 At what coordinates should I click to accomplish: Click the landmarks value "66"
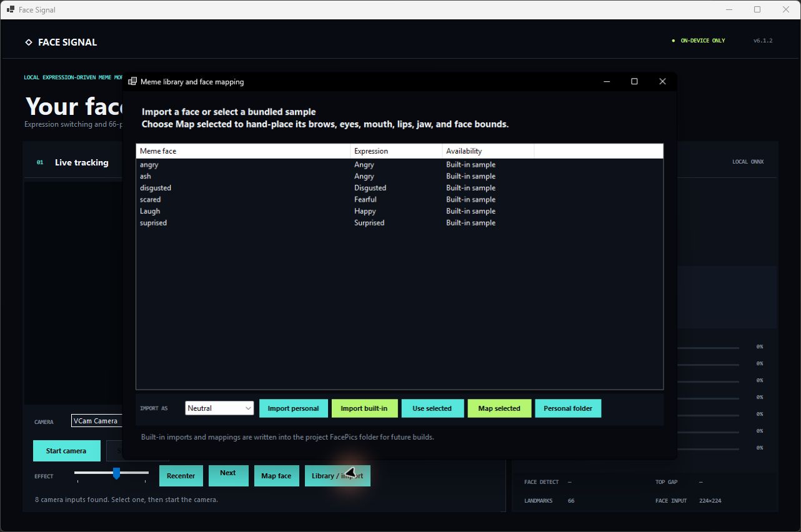tap(572, 501)
